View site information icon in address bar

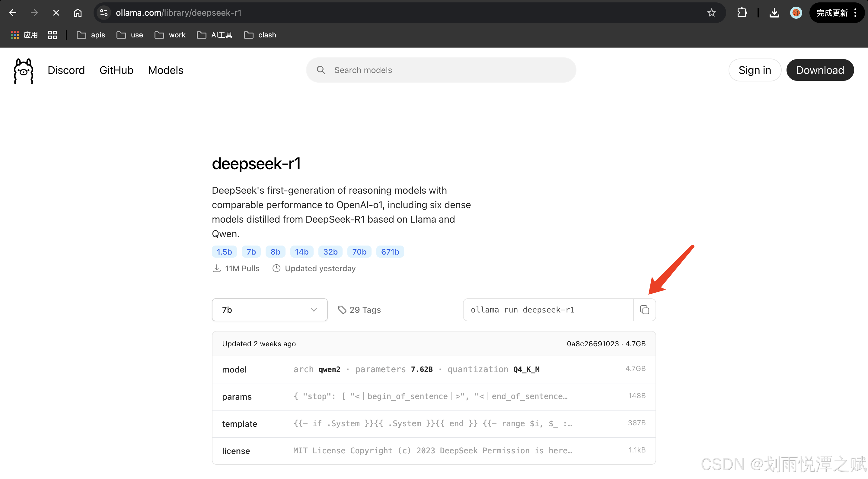[x=104, y=13]
